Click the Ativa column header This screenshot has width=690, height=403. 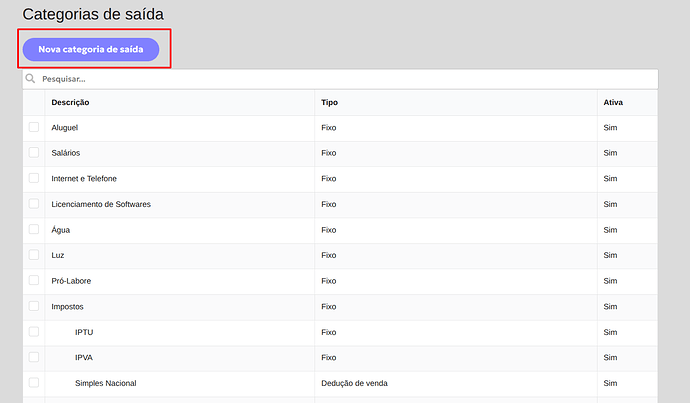(x=613, y=103)
